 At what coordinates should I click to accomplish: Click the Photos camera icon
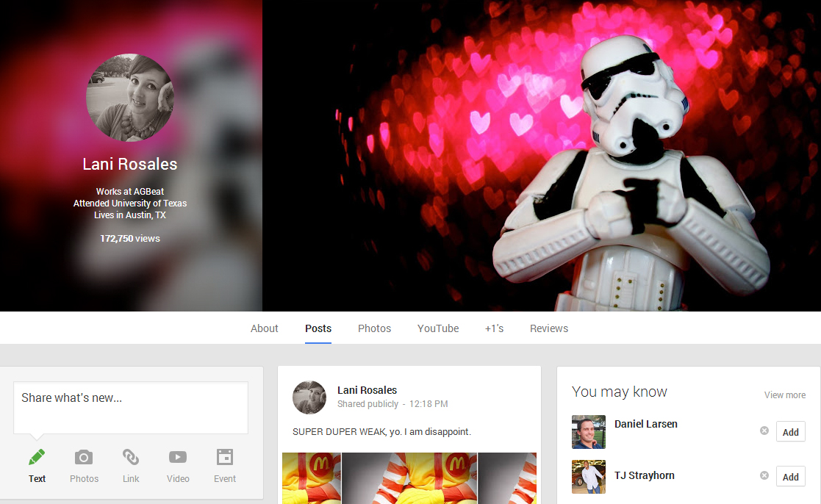point(84,458)
